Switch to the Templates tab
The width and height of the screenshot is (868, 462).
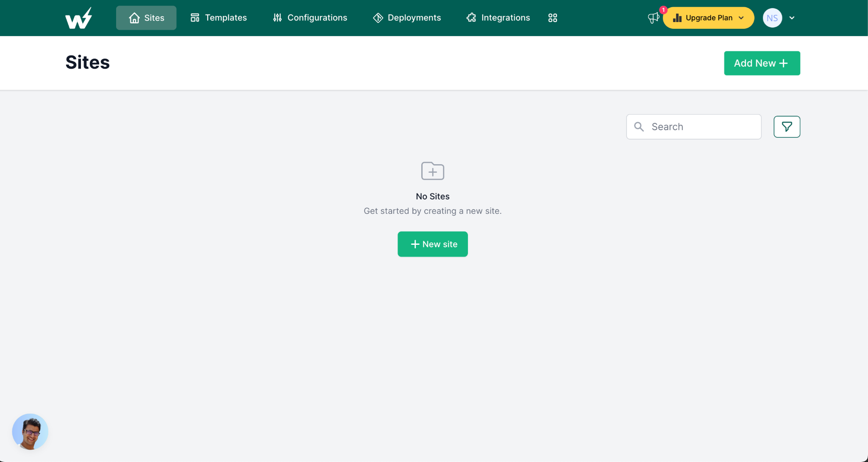[x=218, y=18]
